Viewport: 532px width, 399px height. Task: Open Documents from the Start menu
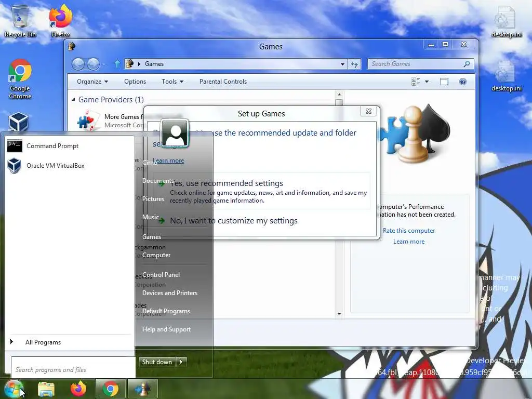[x=158, y=180]
